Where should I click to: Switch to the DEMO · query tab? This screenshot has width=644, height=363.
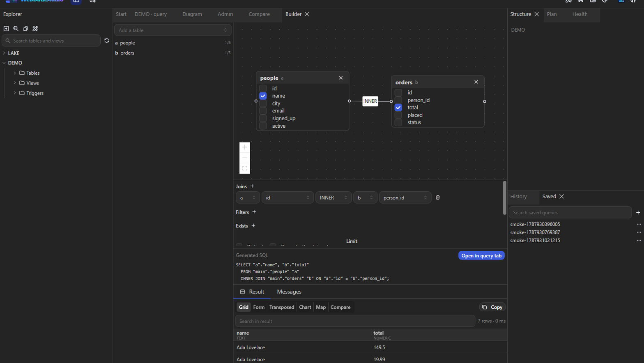pos(151,14)
